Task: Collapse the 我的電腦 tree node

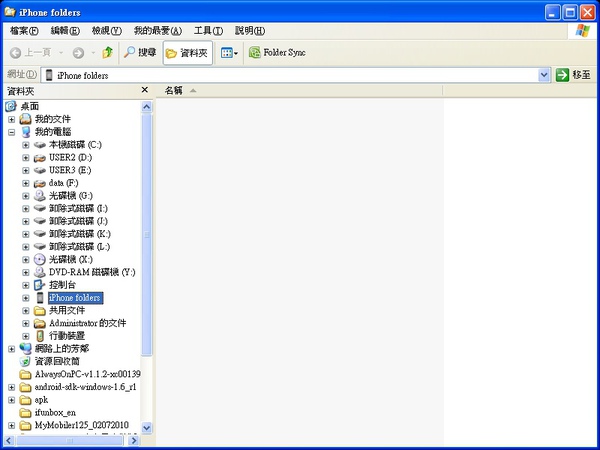Action: (12, 132)
